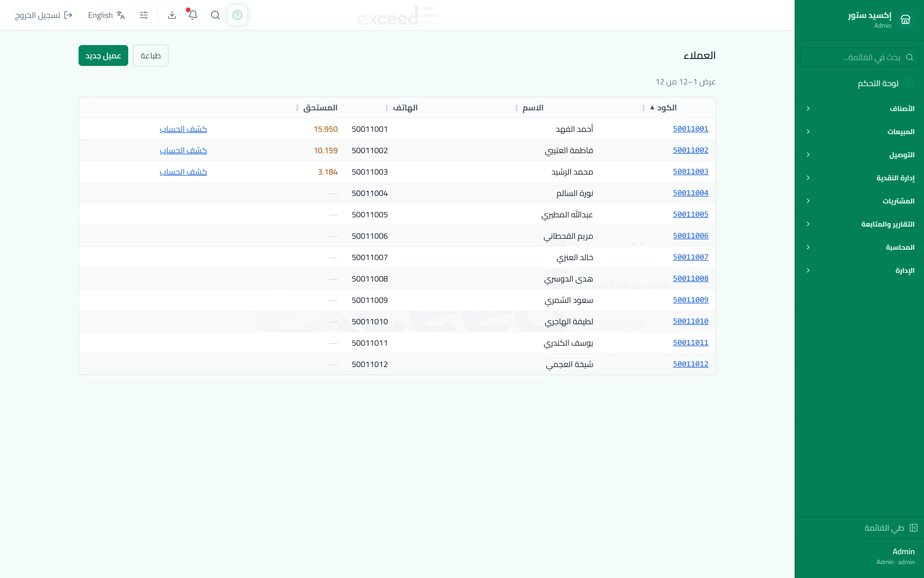This screenshot has height=578, width=924.
Task: Open column options dots for الاسم
Action: click(516, 108)
